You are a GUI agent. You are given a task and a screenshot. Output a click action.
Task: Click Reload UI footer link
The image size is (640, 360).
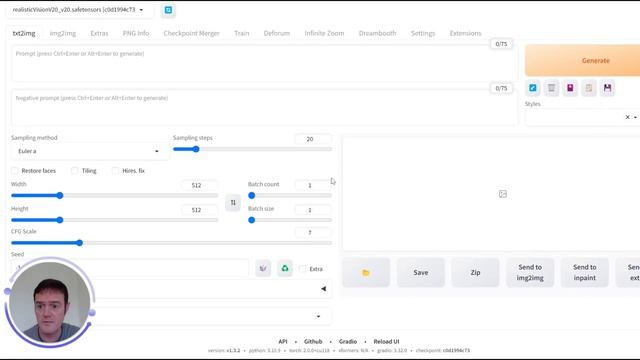point(386,342)
